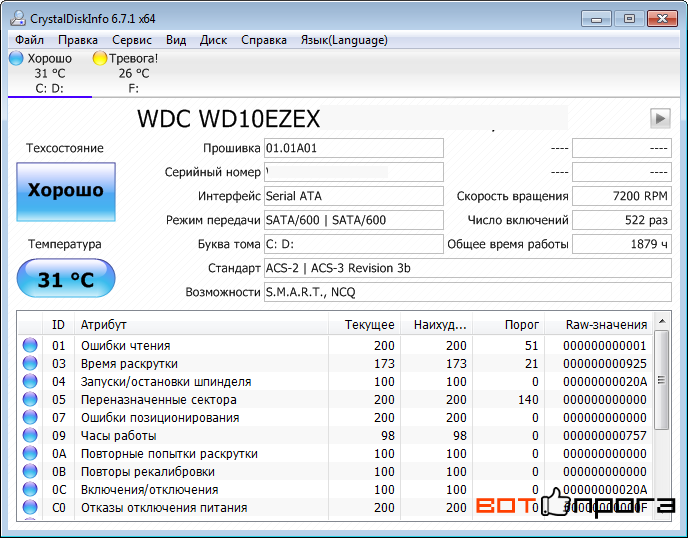
Task: Click status icon for Ошибки позиционирования row
Action: point(30,417)
